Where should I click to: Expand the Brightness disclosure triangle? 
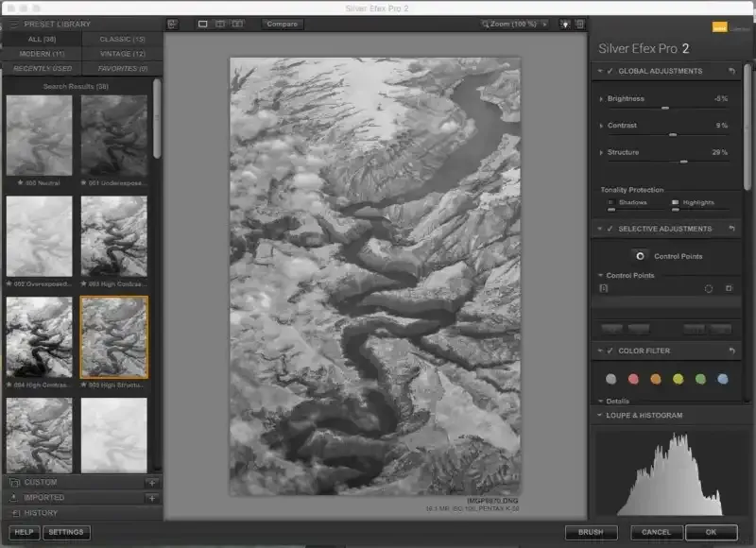pos(601,98)
